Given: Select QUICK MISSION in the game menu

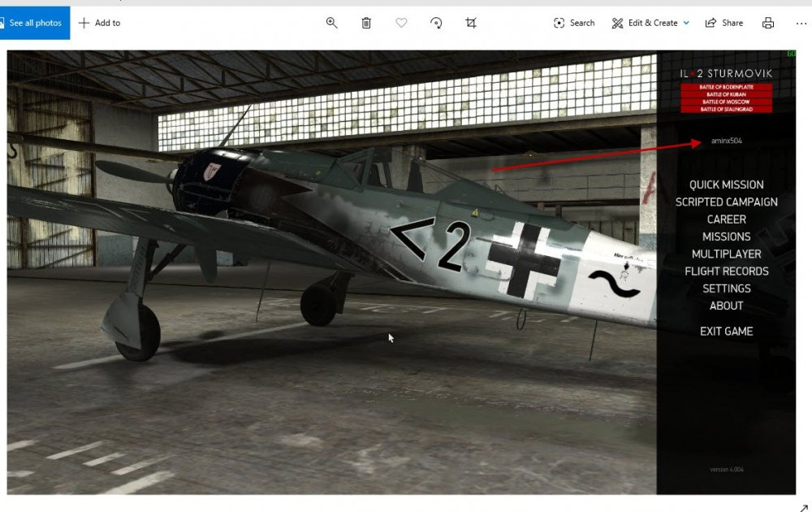Looking at the screenshot, I should point(726,184).
